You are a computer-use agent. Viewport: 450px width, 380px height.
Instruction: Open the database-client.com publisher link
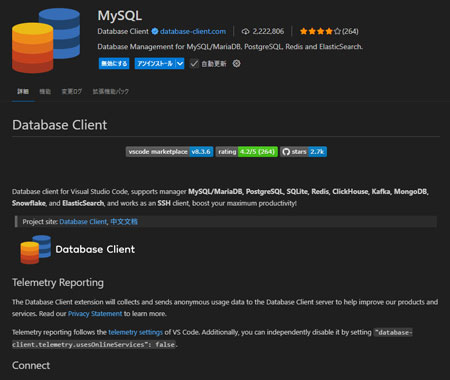[x=193, y=31]
